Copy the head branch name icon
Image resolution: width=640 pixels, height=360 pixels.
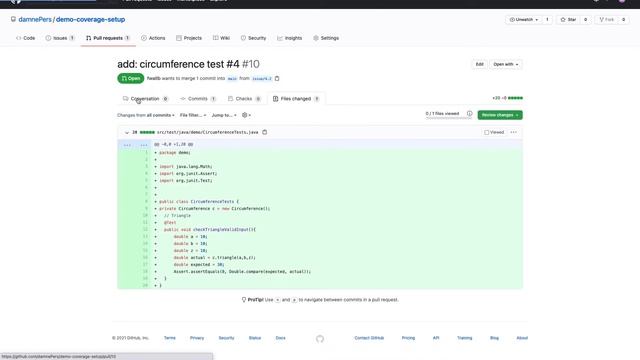tap(277, 78)
